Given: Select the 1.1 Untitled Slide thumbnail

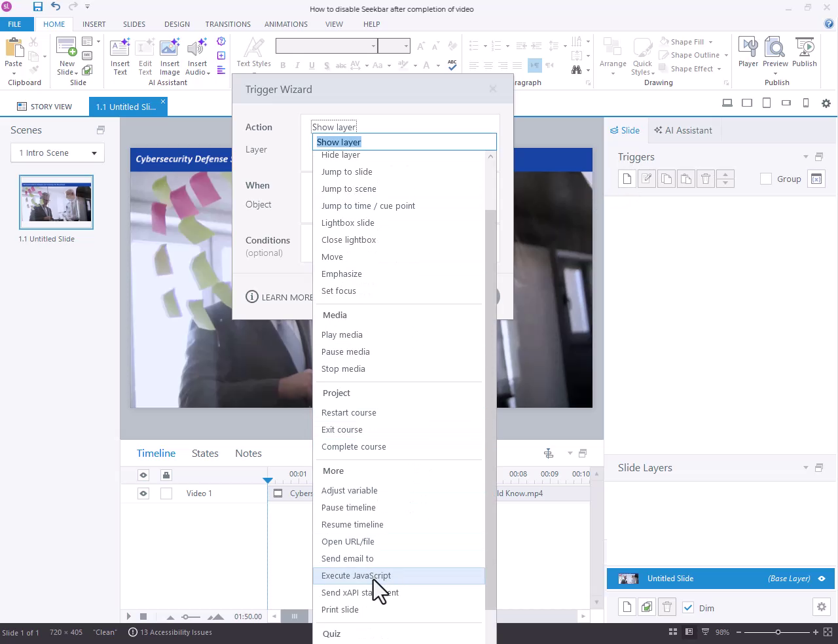Looking at the screenshot, I should [x=56, y=202].
